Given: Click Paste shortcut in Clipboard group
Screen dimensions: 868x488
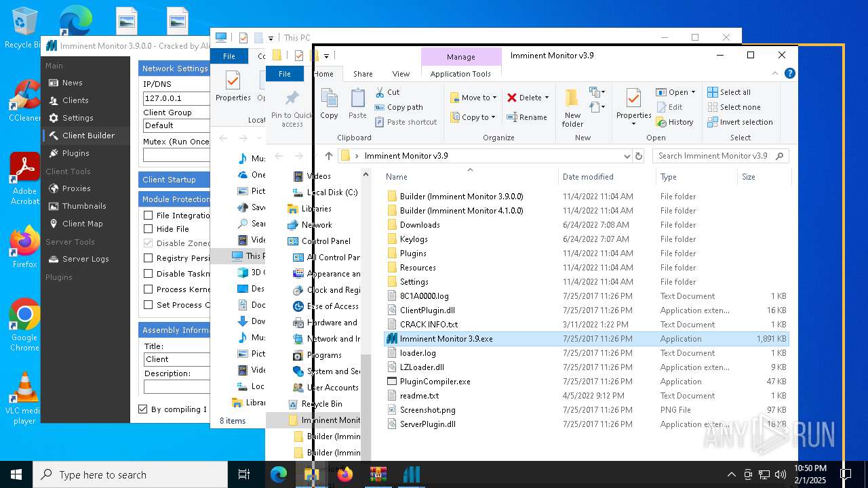Looking at the screenshot, I should click(x=406, y=122).
